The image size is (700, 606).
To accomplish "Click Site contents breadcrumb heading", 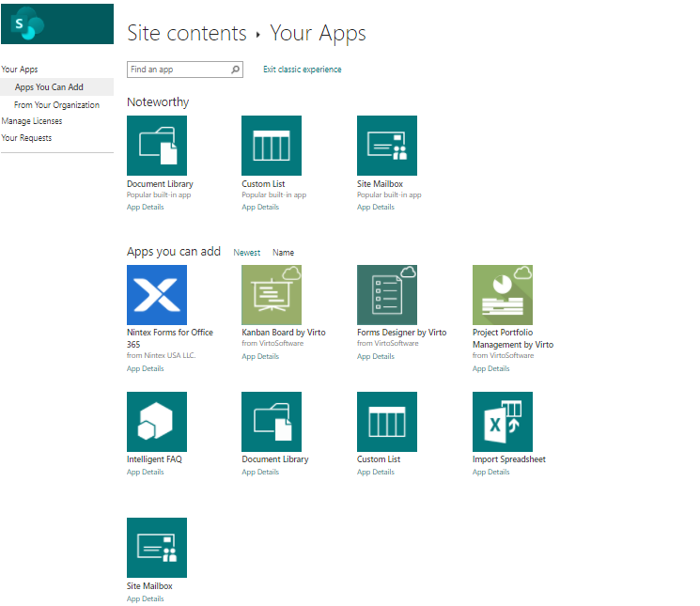I will (187, 34).
